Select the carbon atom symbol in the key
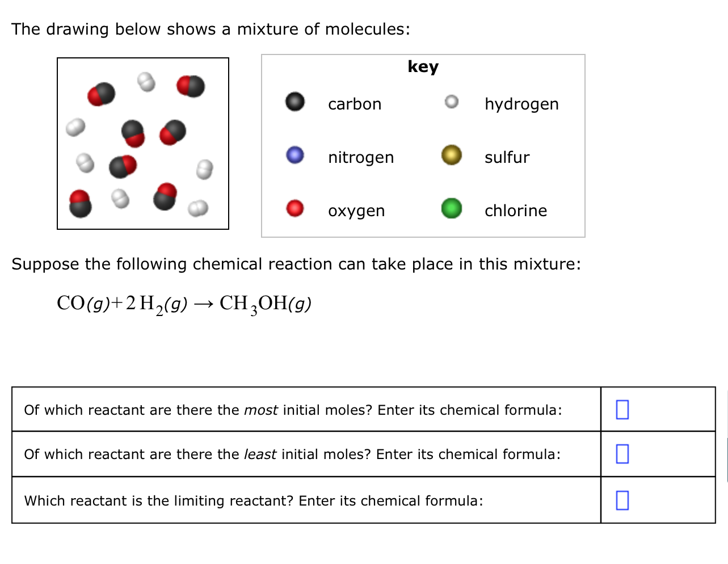The image size is (728, 564). point(294,103)
